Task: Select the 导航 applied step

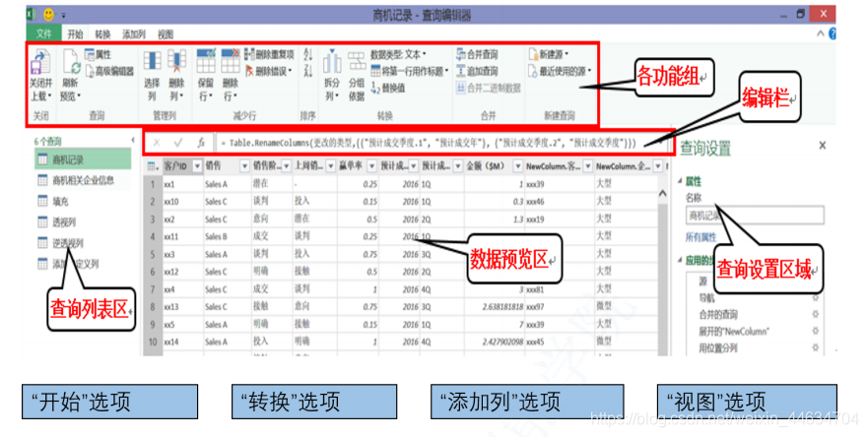Action: [x=706, y=297]
